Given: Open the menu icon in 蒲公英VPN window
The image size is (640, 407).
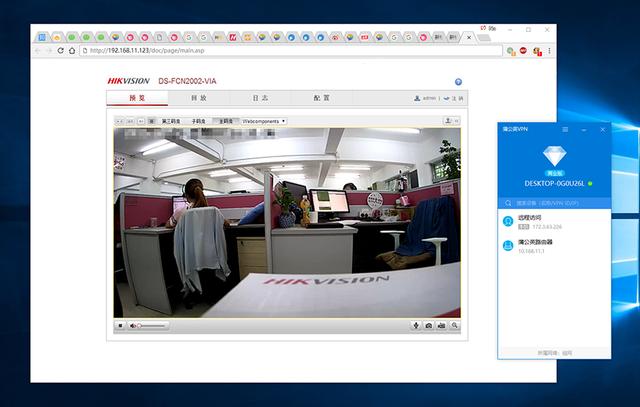Looking at the screenshot, I should 565,129.
